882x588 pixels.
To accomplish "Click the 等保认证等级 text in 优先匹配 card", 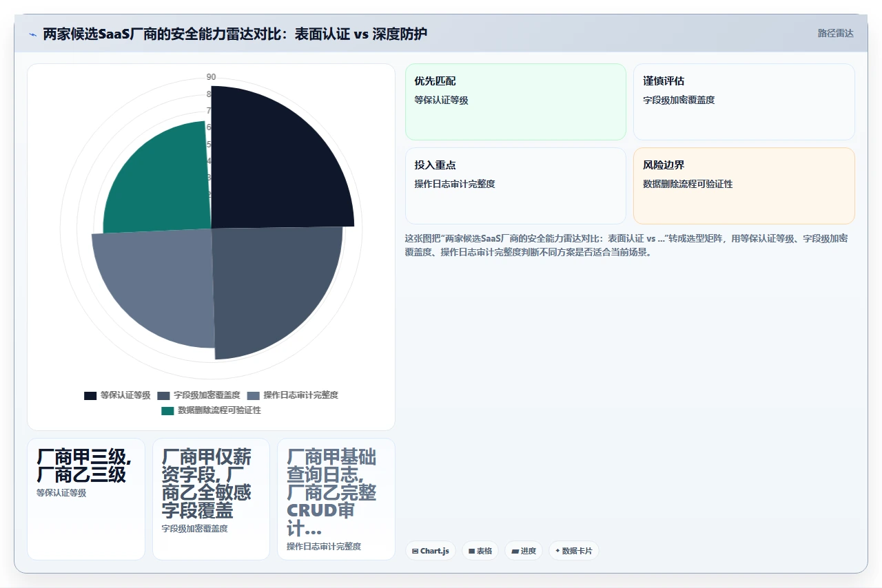I will click(x=441, y=100).
